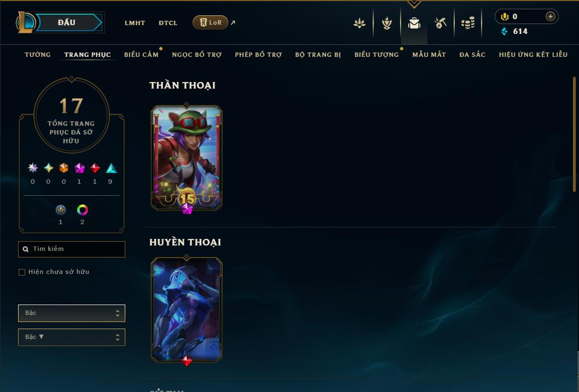This screenshot has height=392, width=579.
Task: Click the Mythic purple gem rarity icon
Action: coord(79,168)
